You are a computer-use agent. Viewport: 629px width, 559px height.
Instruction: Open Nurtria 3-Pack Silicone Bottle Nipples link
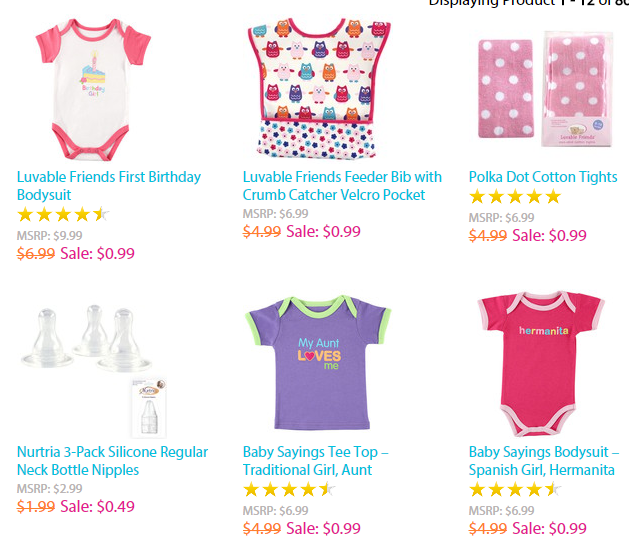click(112, 461)
